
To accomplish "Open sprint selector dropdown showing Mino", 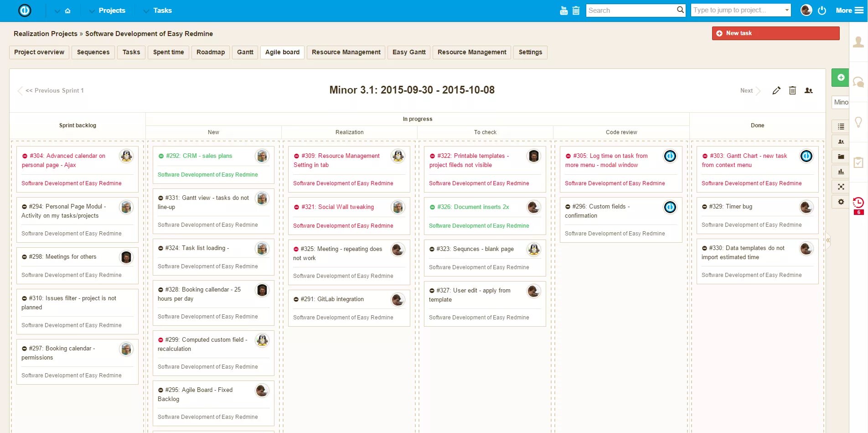I will click(841, 102).
